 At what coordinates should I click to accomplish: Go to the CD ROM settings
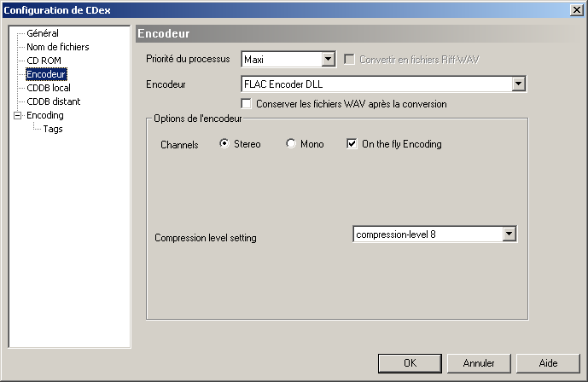tap(44, 61)
